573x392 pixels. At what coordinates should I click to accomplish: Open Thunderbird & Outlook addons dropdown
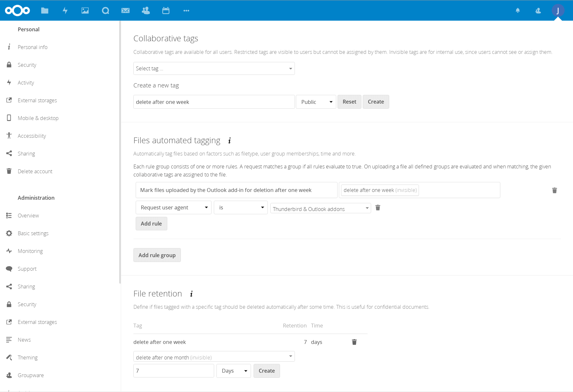pos(320,209)
